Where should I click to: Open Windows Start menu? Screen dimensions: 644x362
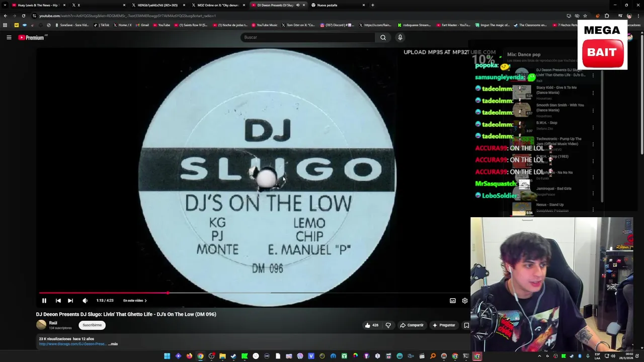pos(167,356)
